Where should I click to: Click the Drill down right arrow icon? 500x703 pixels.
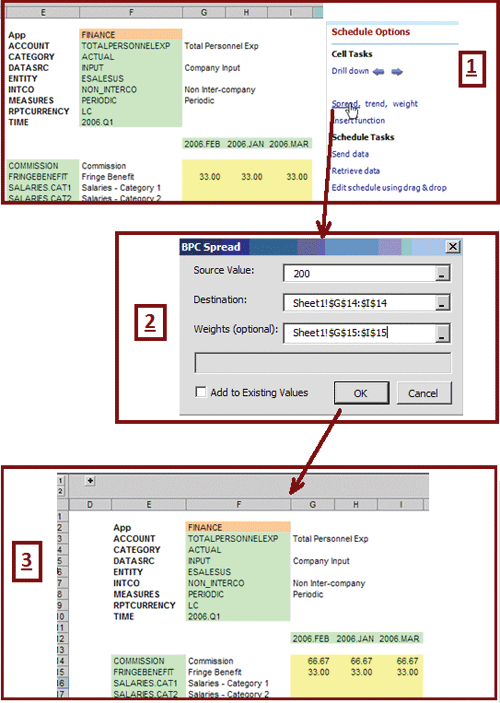click(397, 71)
